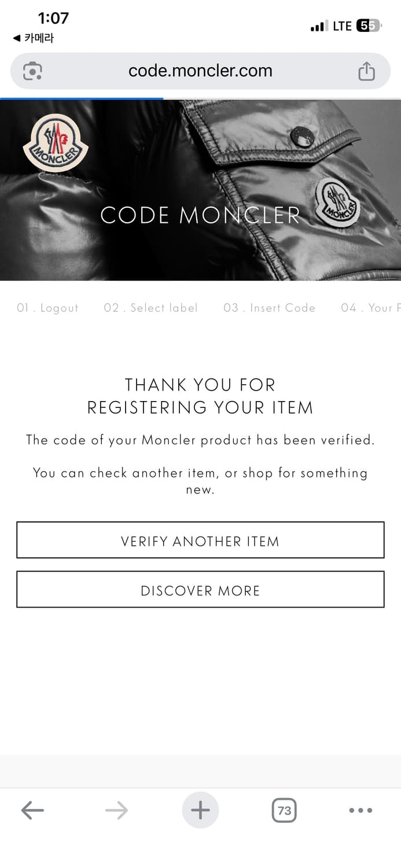401x868 pixels.
Task: Tap the blue page loading progress bar
Action: [x=82, y=98]
